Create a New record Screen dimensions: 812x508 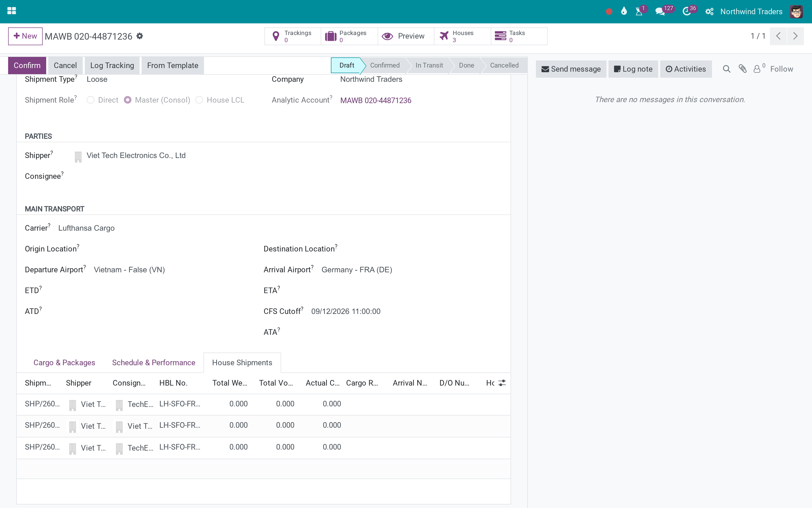25,36
